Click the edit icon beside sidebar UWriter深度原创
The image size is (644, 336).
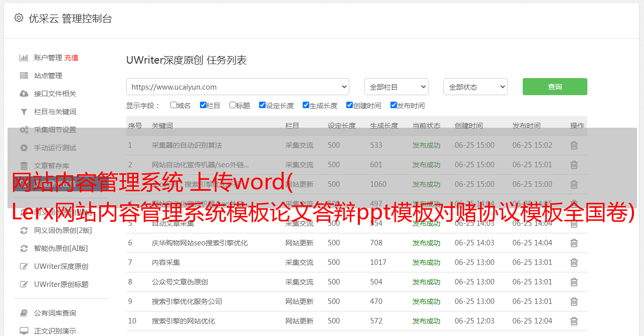point(24,266)
